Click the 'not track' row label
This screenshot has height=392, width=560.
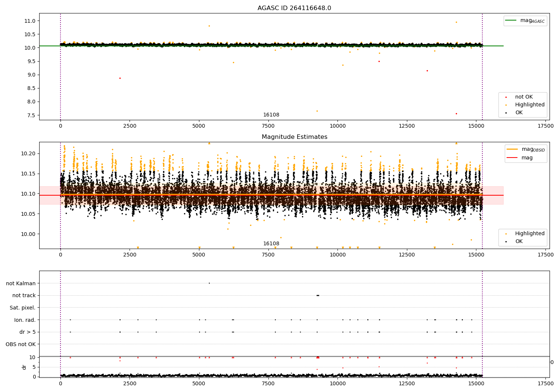[x=24, y=296]
